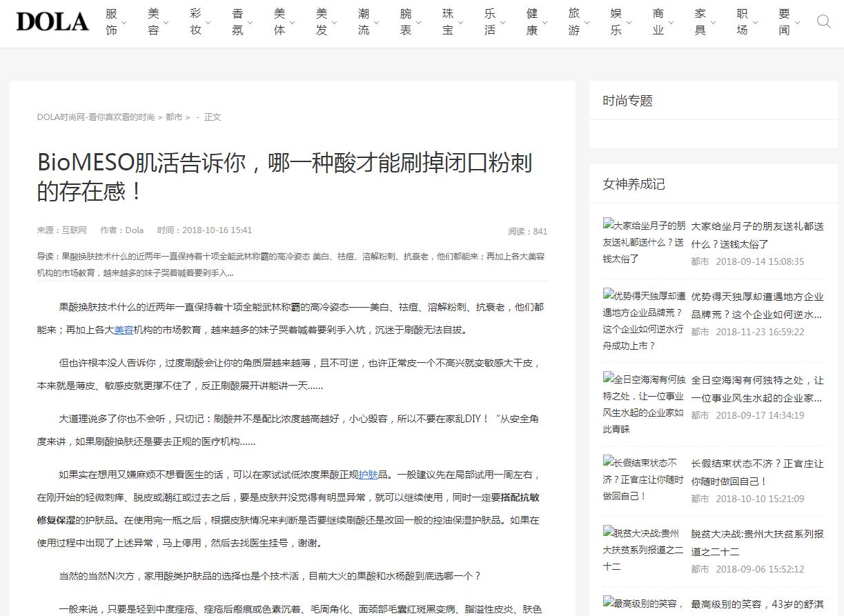
Task: Open thumbnail 脱贫大决战:贵州大扶贫
Action: point(644,550)
